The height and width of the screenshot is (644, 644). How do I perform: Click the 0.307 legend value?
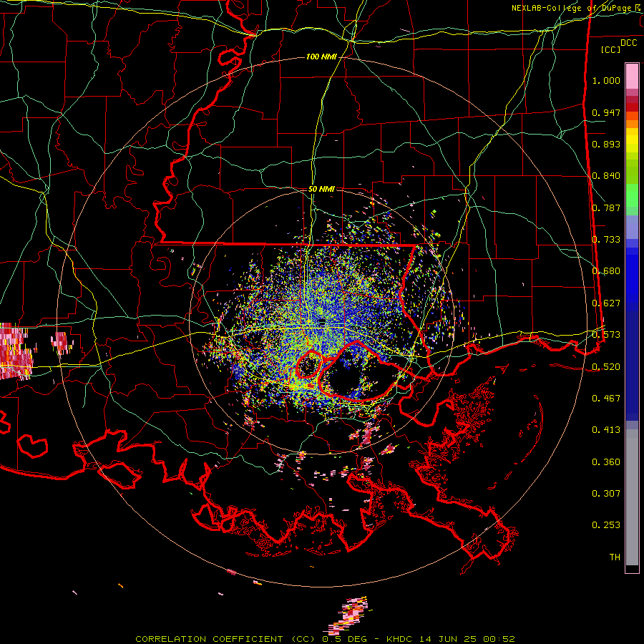coord(606,494)
